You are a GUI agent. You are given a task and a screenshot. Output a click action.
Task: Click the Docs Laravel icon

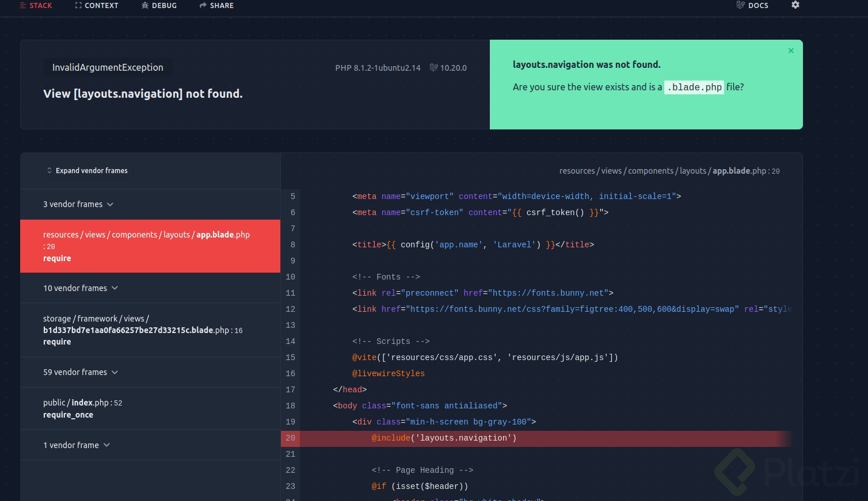click(741, 6)
